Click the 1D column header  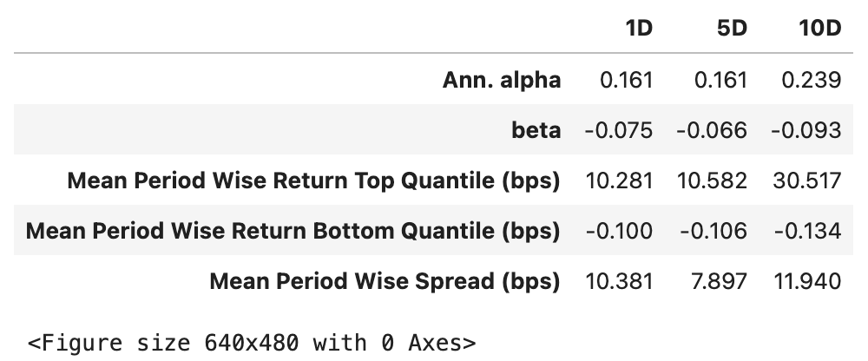pos(638,29)
